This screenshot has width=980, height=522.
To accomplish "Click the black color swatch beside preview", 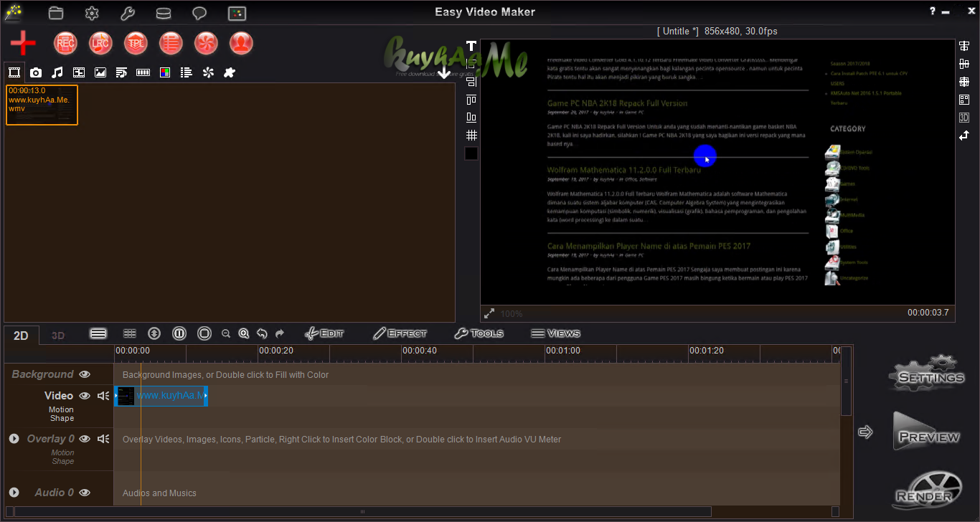I will click(x=471, y=153).
